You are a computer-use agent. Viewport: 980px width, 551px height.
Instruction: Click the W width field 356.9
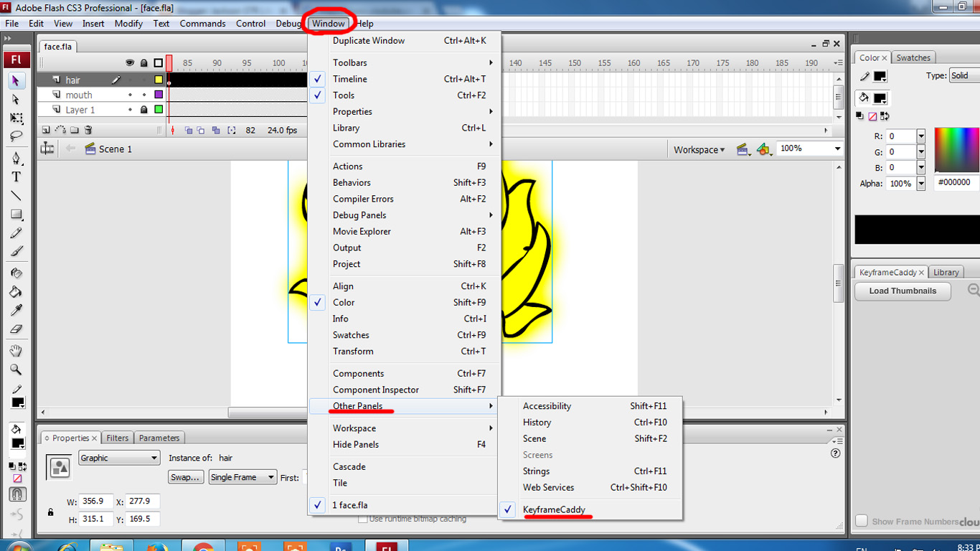click(x=96, y=501)
